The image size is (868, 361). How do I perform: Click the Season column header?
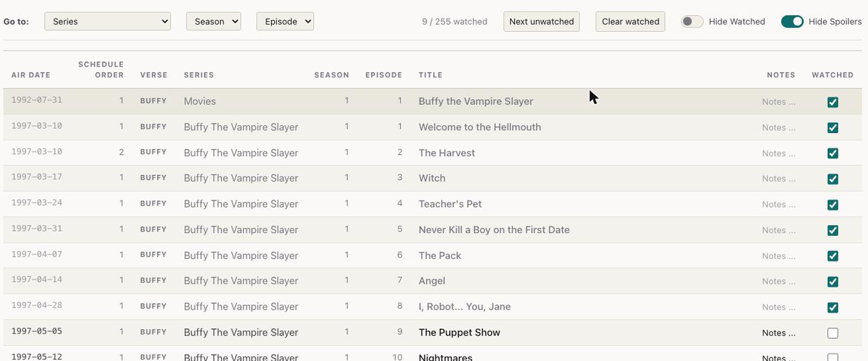pyautogui.click(x=331, y=75)
